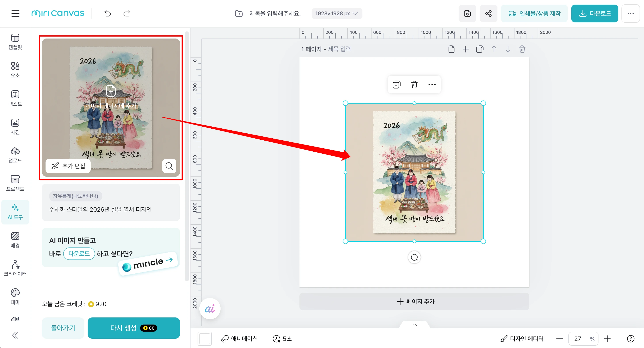Click the zoom percentage input field
644x348 pixels.
pyautogui.click(x=578, y=338)
